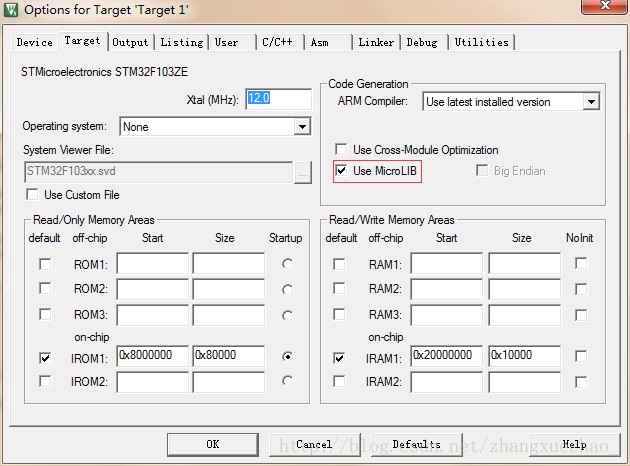
Task: Browse for System Viewer File with ellipsis button
Action: click(303, 173)
